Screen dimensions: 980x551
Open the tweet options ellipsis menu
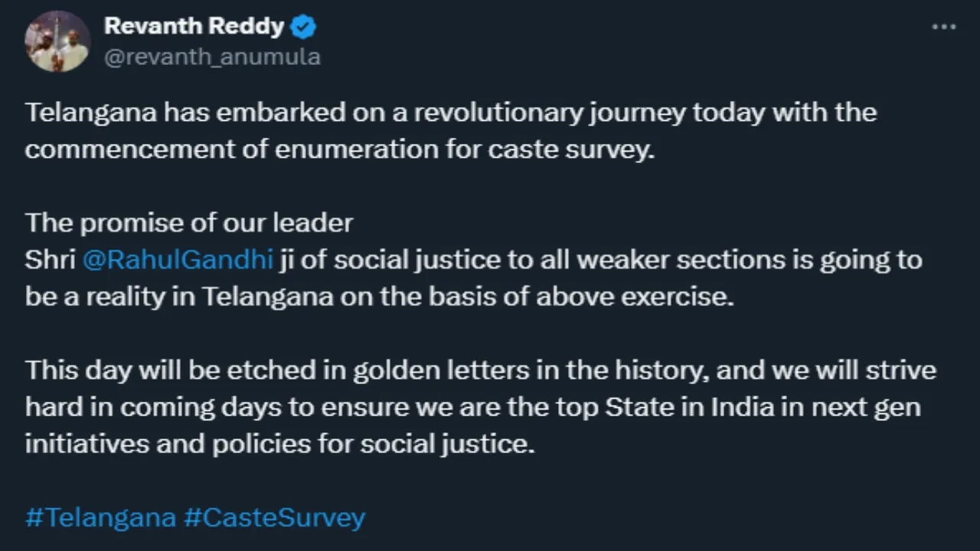(x=942, y=25)
